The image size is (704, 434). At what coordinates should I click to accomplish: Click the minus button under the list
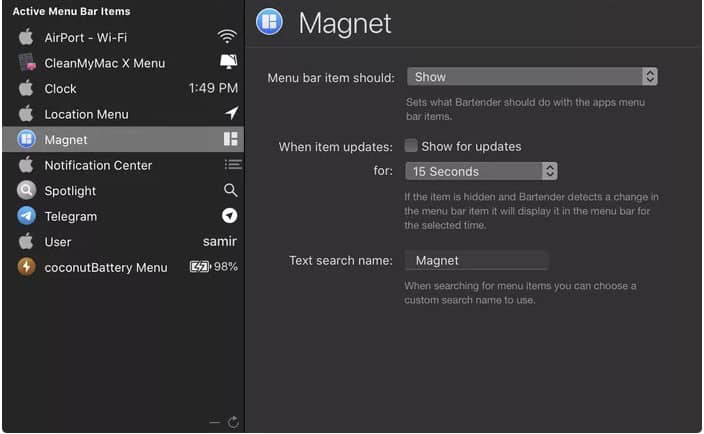coord(215,422)
